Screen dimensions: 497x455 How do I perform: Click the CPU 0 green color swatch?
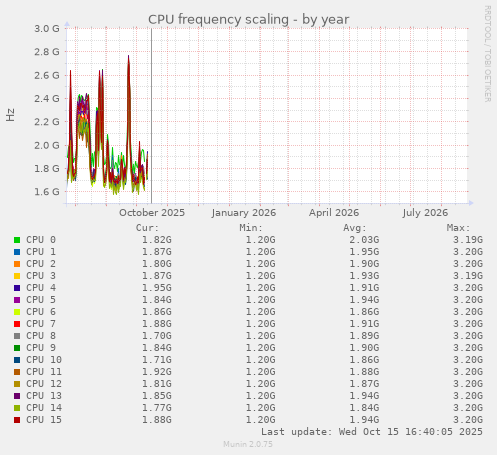tap(17, 240)
